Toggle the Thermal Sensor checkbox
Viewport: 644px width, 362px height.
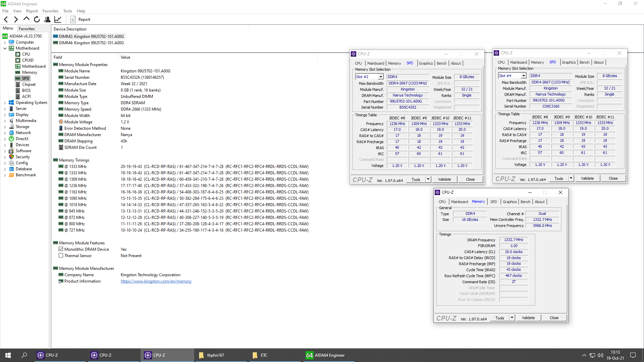click(x=61, y=255)
